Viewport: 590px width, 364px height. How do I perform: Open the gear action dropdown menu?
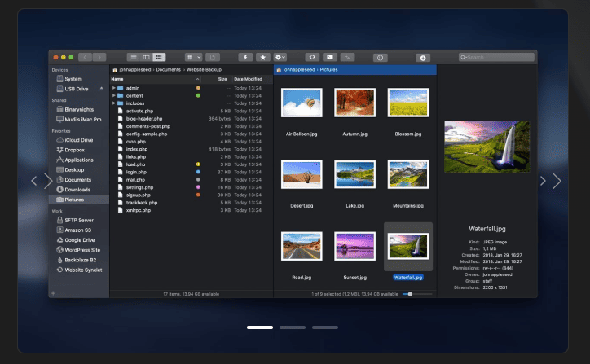280,57
